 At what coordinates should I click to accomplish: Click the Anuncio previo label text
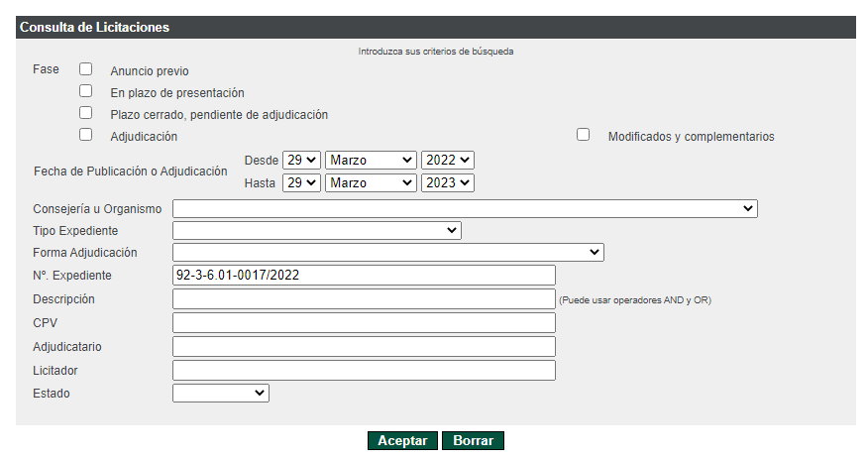[x=150, y=70]
